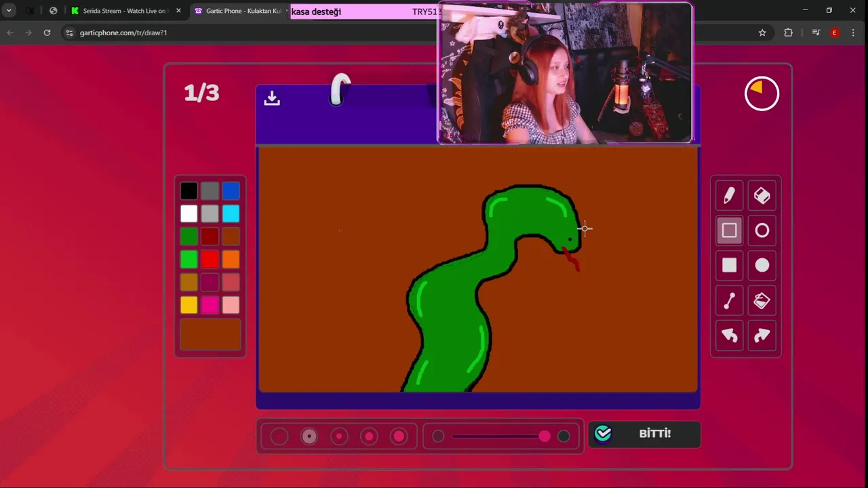Screen dimensions: 868x488
Task: Undo the last drawing stroke
Action: 729,335
